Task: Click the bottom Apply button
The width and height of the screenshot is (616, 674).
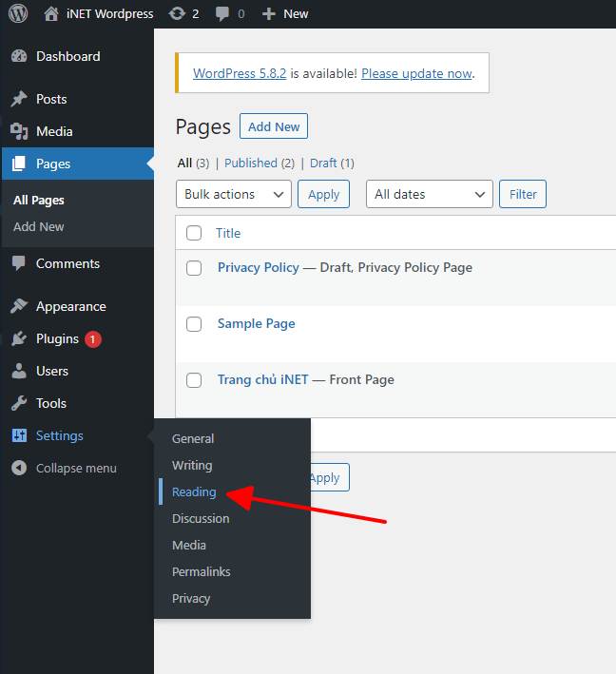Action: point(330,477)
